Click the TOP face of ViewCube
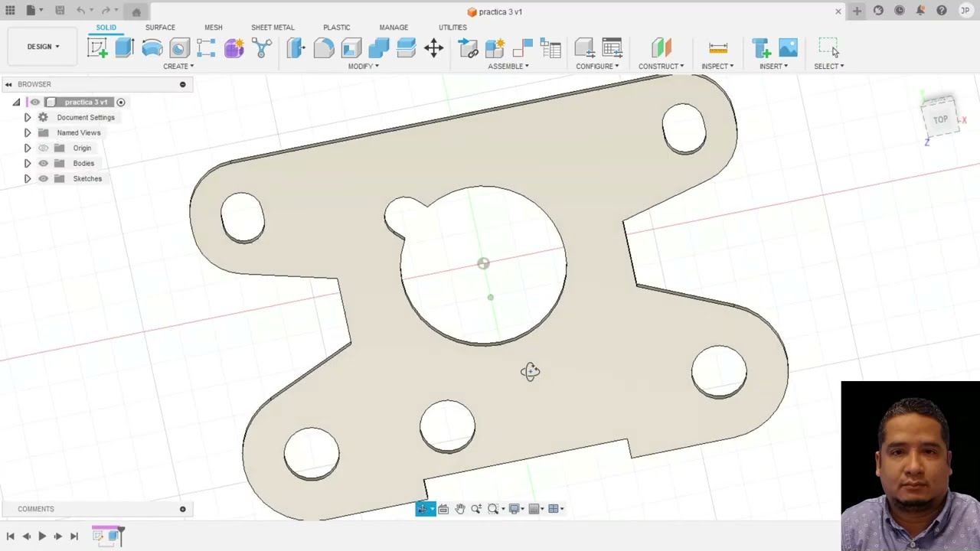980x551 pixels. coord(940,119)
